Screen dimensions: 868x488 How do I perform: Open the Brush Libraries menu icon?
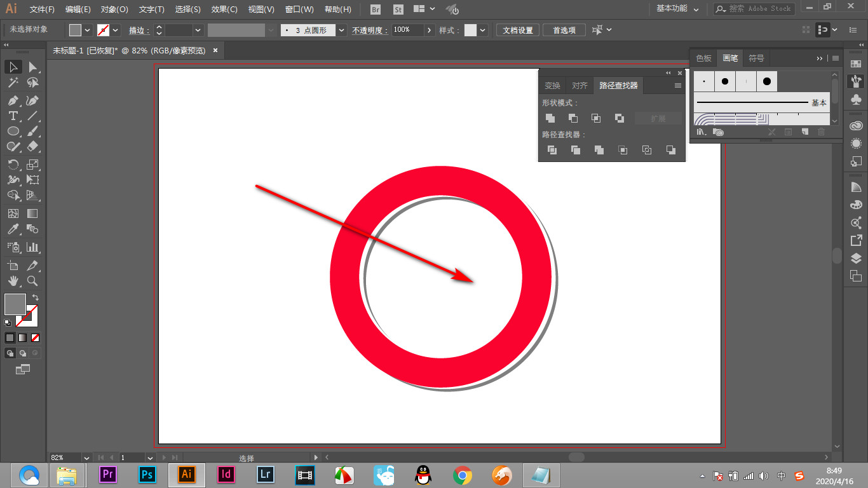pos(701,132)
